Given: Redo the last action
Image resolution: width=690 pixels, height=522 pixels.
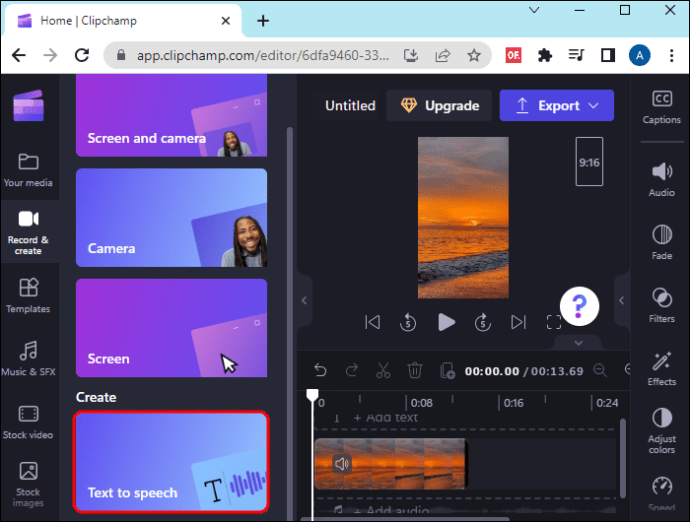Looking at the screenshot, I should (x=352, y=371).
